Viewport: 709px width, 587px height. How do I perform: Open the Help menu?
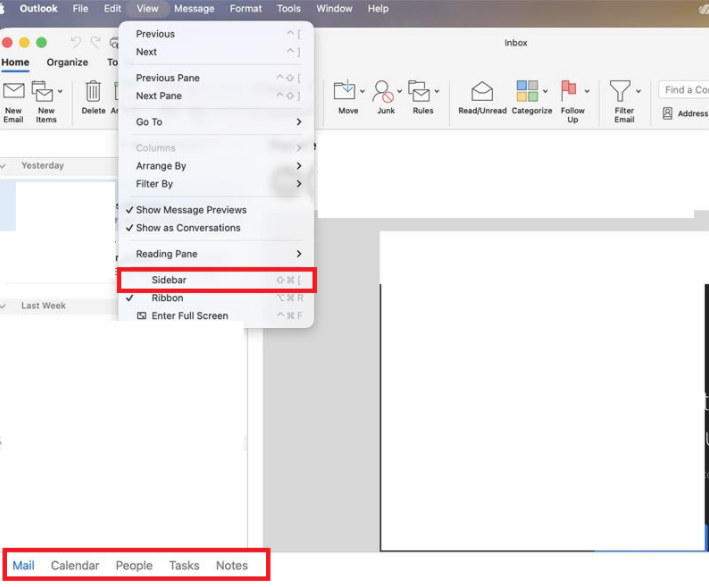click(378, 9)
